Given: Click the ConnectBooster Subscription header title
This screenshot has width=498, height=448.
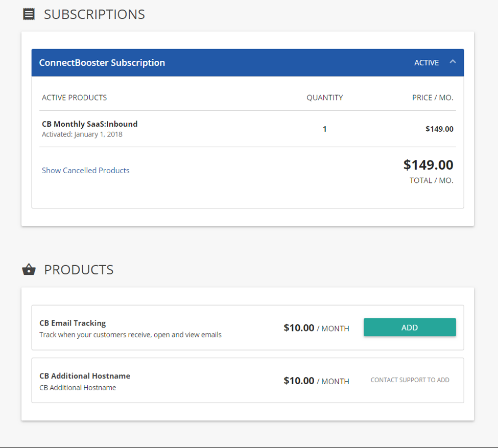Looking at the screenshot, I should 102,63.
